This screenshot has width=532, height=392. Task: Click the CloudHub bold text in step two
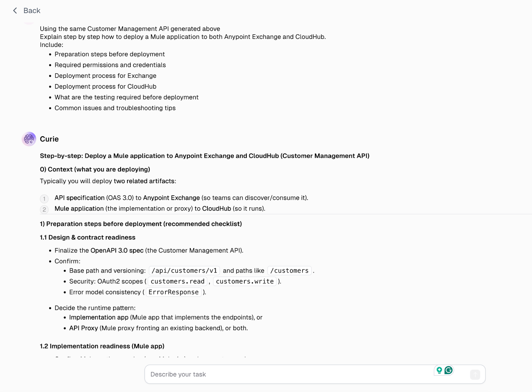(x=216, y=208)
